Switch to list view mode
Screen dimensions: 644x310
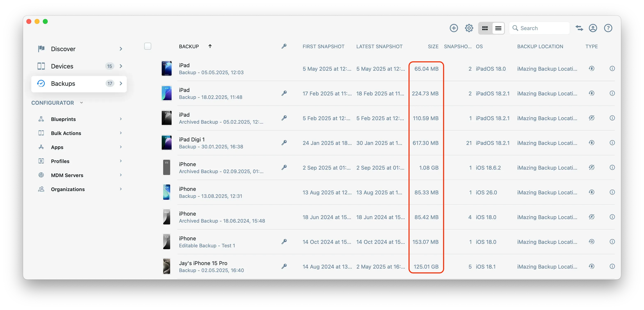[498, 28]
